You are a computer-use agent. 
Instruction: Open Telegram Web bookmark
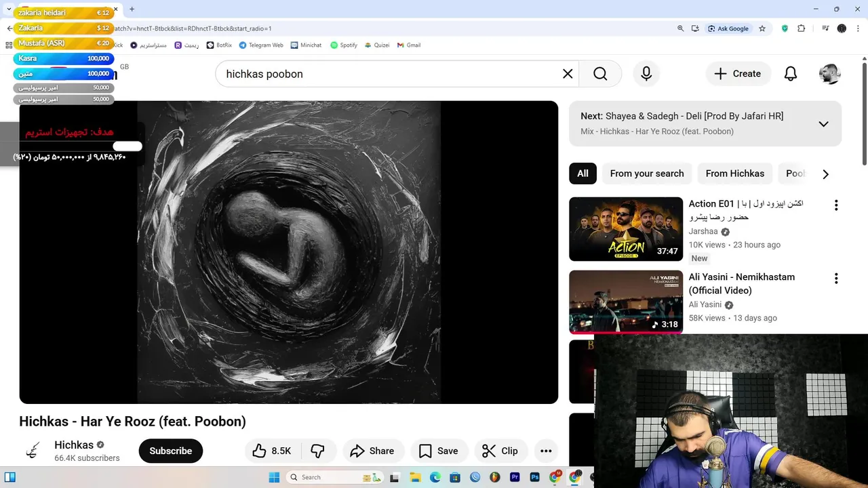[261, 45]
